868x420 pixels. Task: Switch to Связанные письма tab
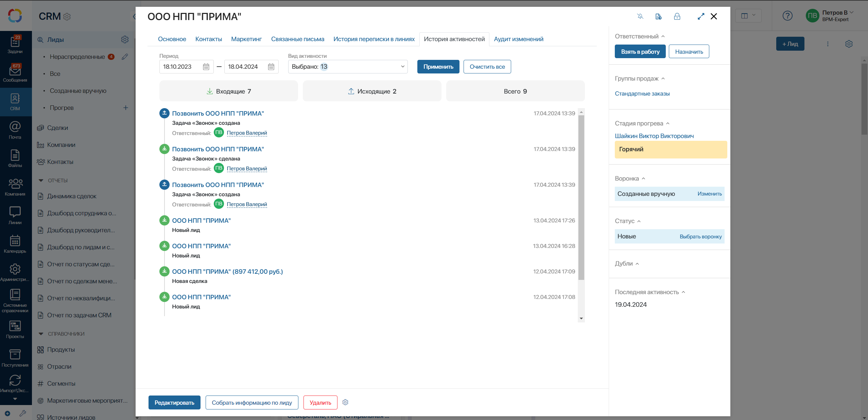point(297,39)
